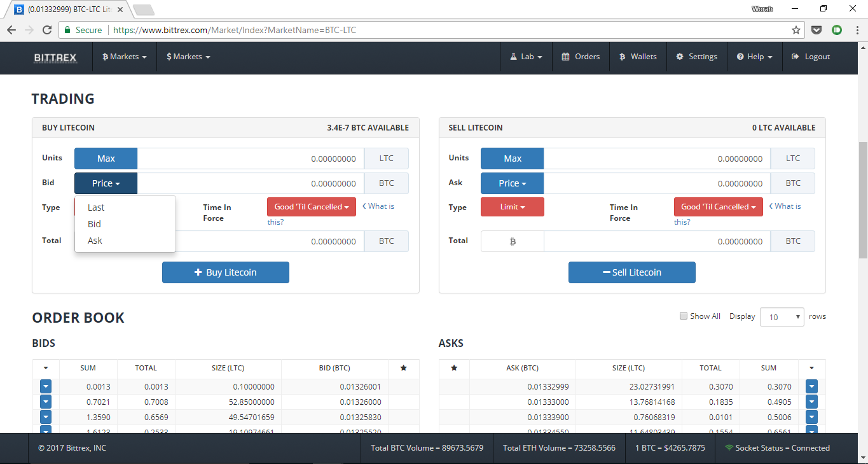Expand the sell Limit type dropdown
This screenshot has height=464, width=868.
(512, 207)
